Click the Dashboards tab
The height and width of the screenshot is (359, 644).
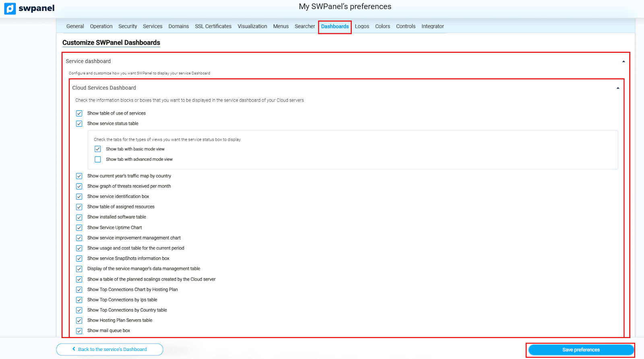[334, 27]
